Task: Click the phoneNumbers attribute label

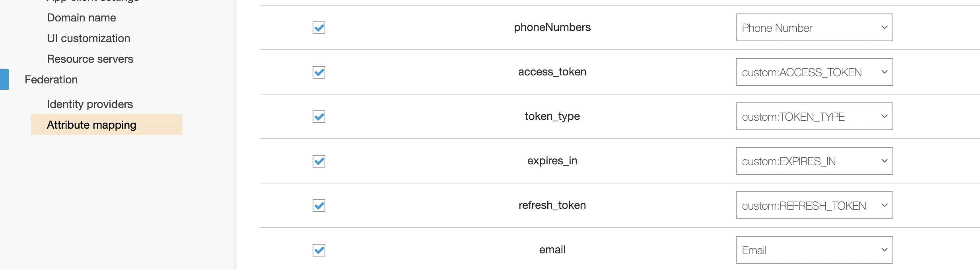Action: pos(552,27)
